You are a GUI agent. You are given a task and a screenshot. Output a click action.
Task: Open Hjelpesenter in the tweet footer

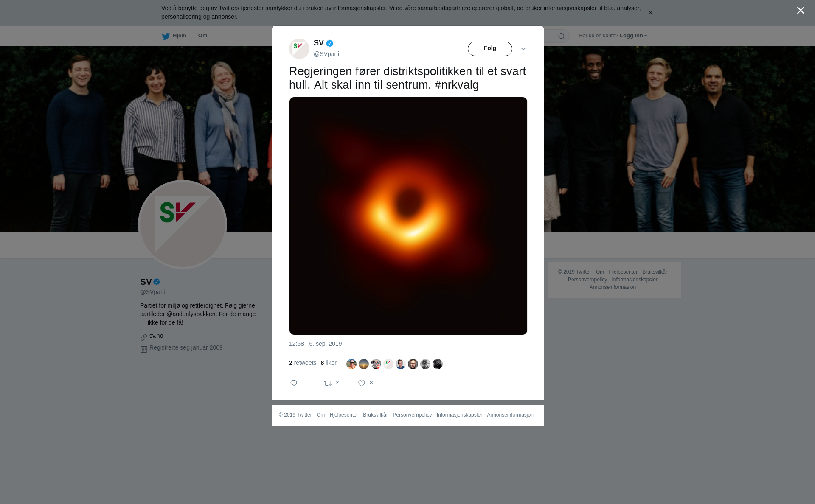pyautogui.click(x=344, y=415)
